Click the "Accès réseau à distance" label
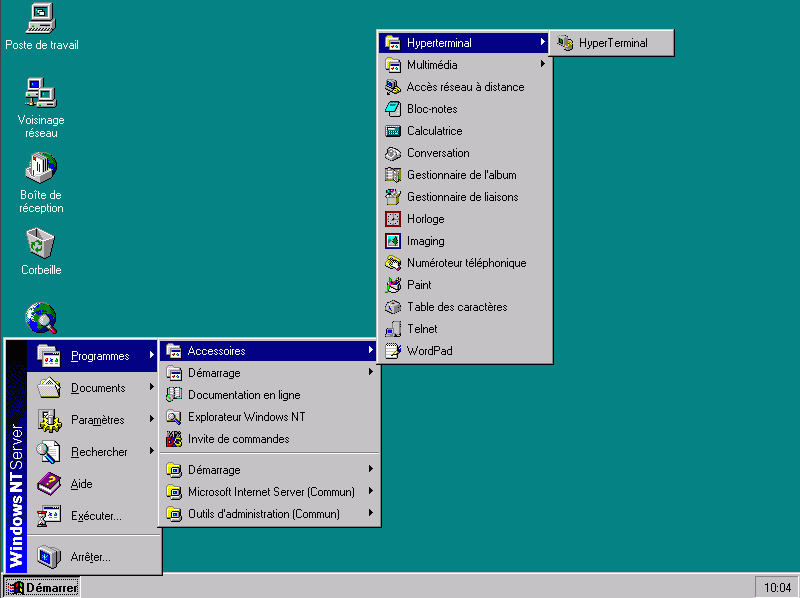 466,87
